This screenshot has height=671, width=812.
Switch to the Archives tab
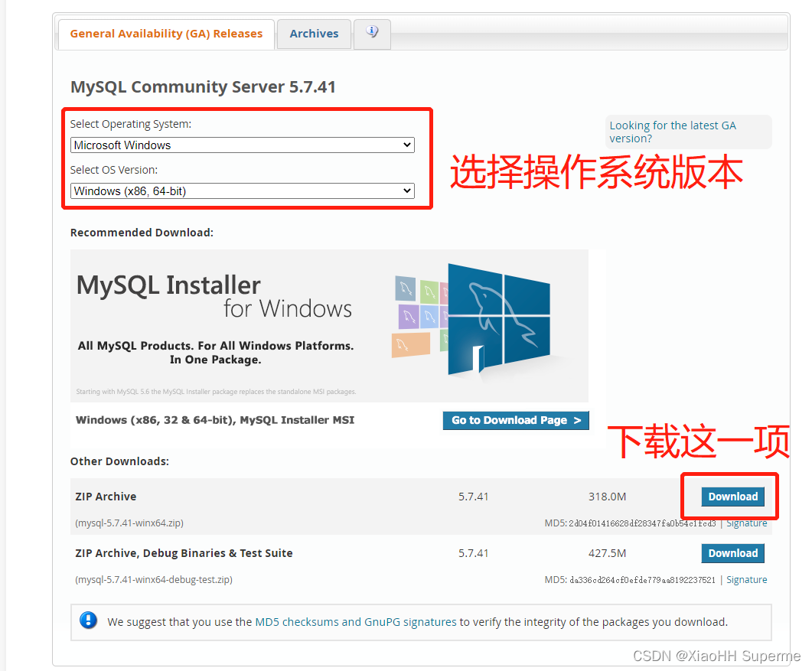click(x=314, y=34)
